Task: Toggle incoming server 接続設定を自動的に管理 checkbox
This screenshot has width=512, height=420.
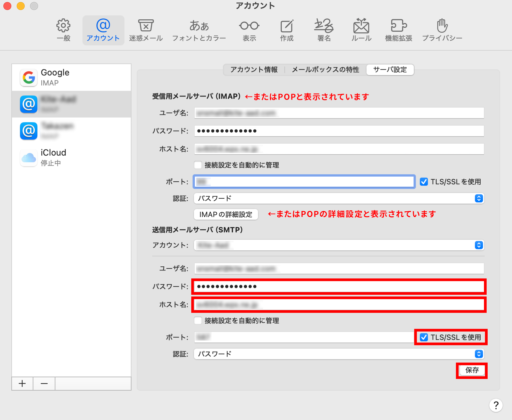Action: click(198, 165)
